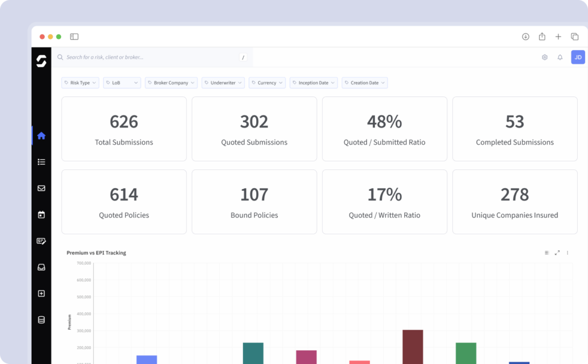Toggle the chart legend view icon

click(547, 253)
